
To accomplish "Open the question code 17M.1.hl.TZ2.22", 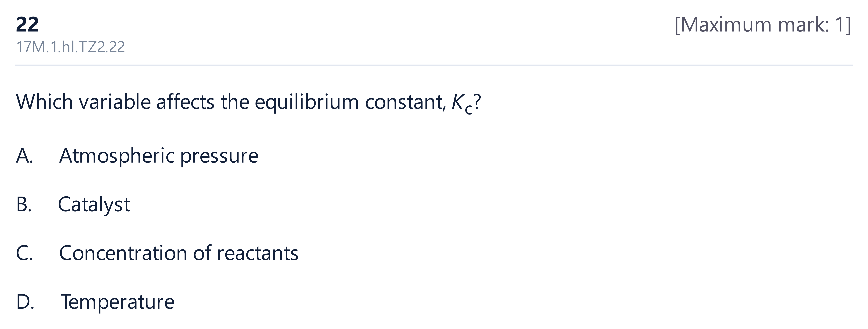I will click(70, 47).
